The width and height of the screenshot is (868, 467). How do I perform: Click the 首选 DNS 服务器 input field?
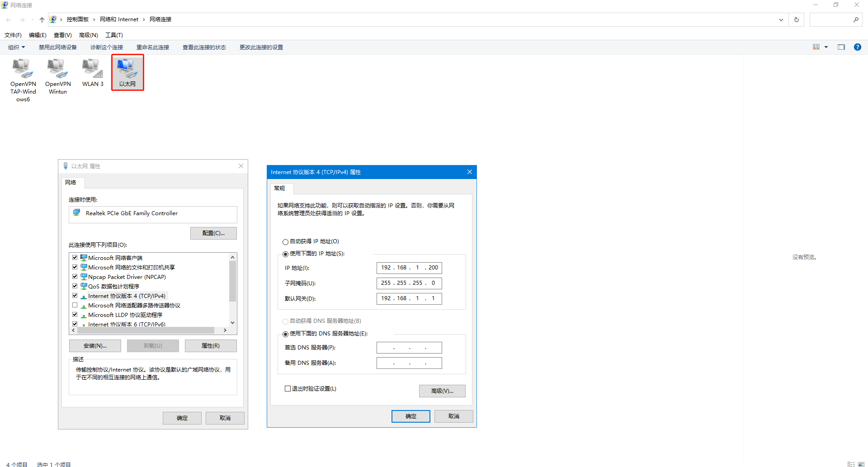[x=409, y=348]
